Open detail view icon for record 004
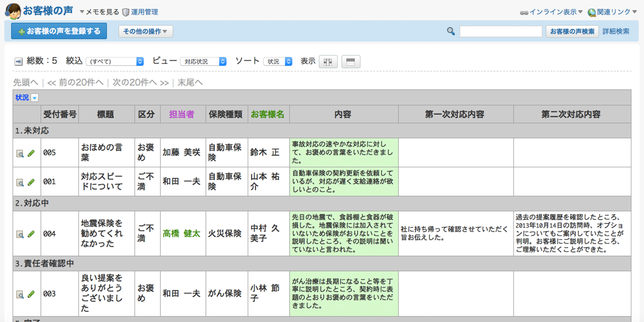This screenshot has height=322, width=644. [x=20, y=234]
